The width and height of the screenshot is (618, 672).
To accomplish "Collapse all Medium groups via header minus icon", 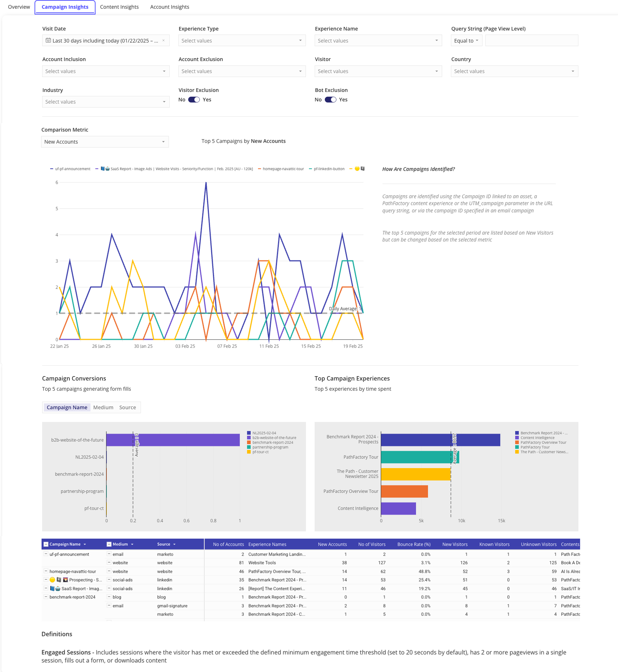I will (x=109, y=544).
